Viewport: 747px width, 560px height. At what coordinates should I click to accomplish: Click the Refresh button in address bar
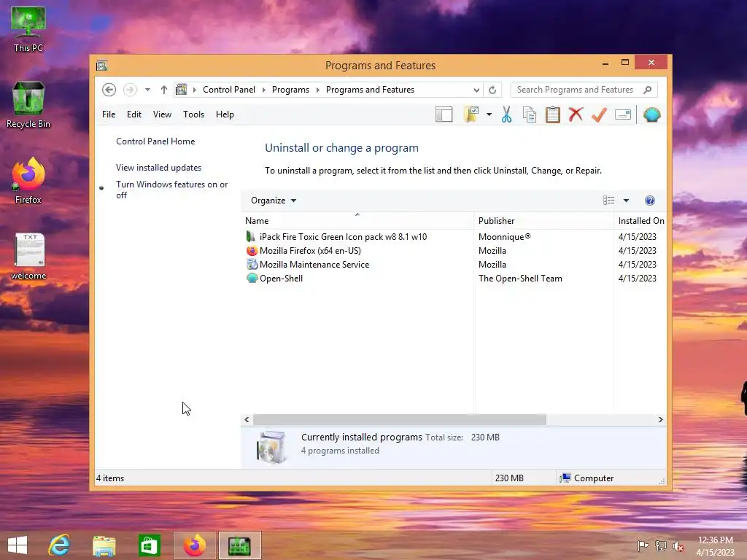[x=492, y=90]
